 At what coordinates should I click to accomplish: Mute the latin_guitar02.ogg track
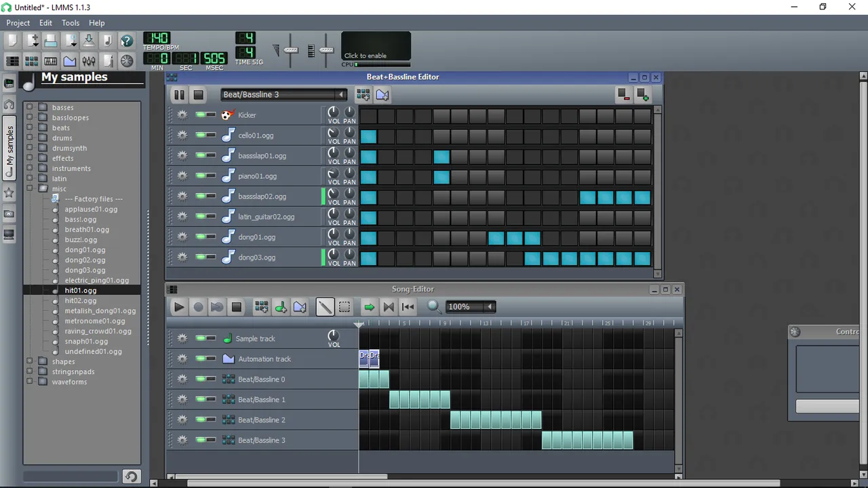(201, 216)
